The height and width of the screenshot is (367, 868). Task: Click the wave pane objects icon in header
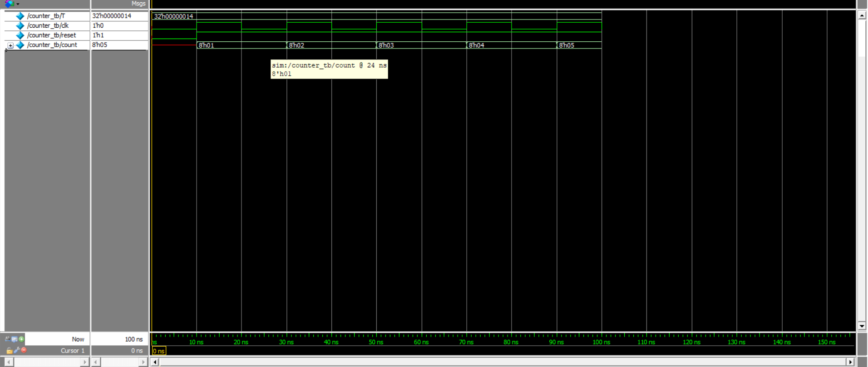coord(9,4)
